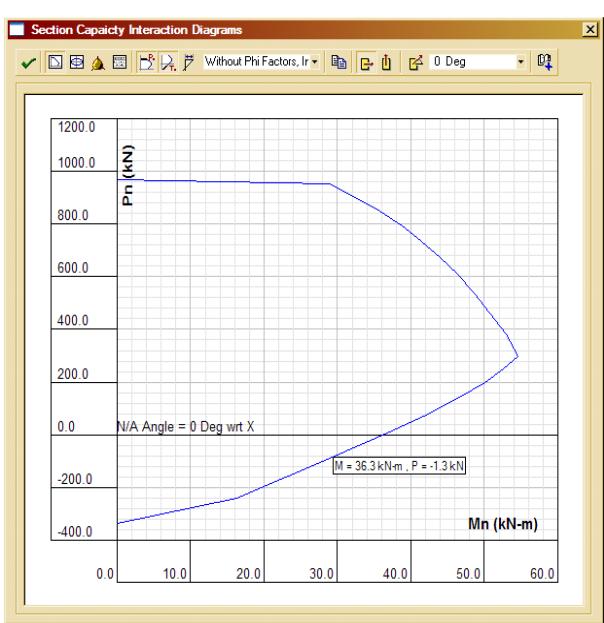The image size is (604, 623).
Task: Click the peak point of the blue curve
Action: 517,356
